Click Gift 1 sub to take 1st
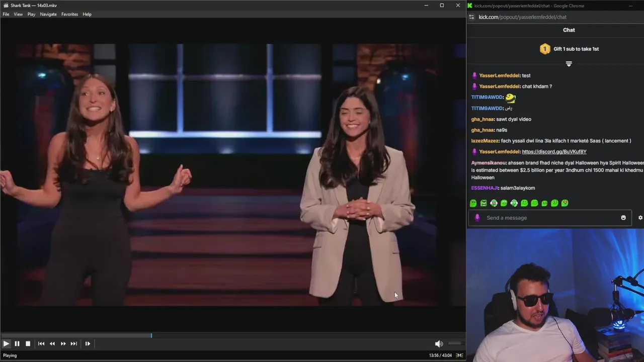644x362 pixels. coord(576,49)
